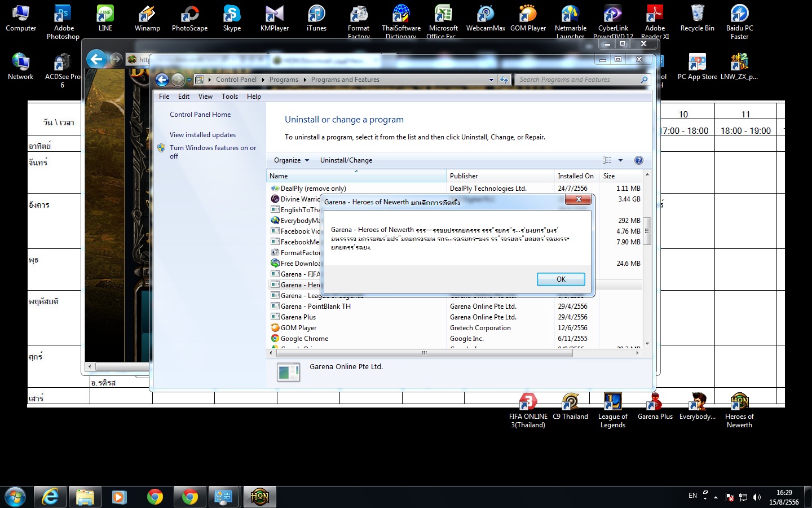The height and width of the screenshot is (508, 812).
Task: Select Garena - PointBlank TH in the list
Action: [454, 306]
